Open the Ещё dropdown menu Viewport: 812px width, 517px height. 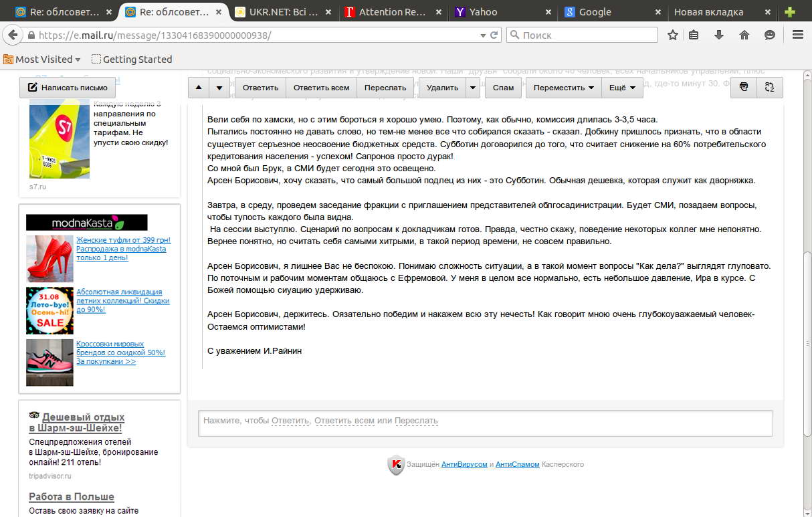pos(621,87)
